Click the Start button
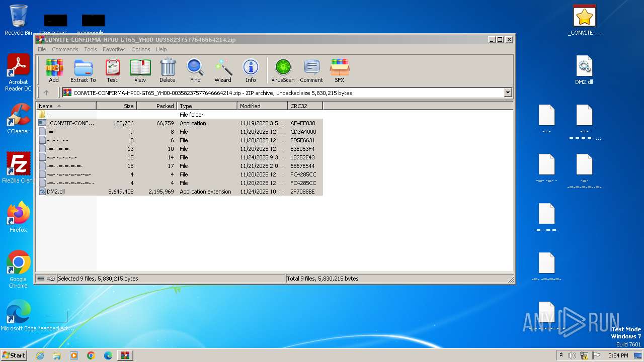 (14, 355)
